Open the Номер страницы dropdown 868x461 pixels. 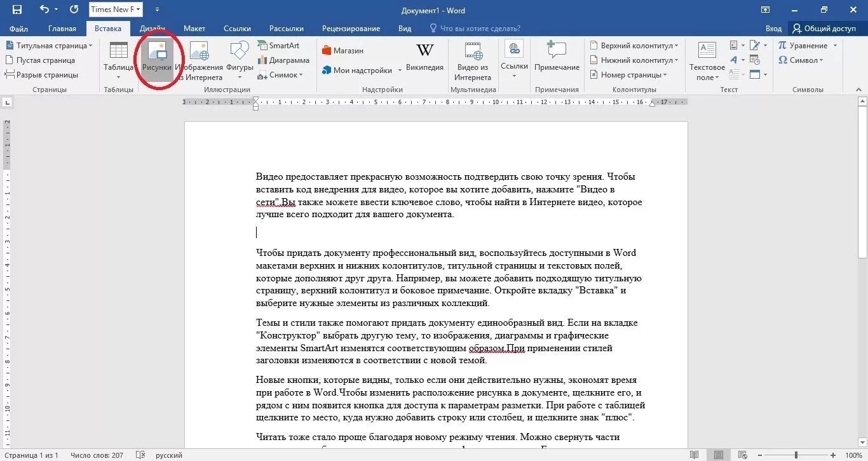628,75
